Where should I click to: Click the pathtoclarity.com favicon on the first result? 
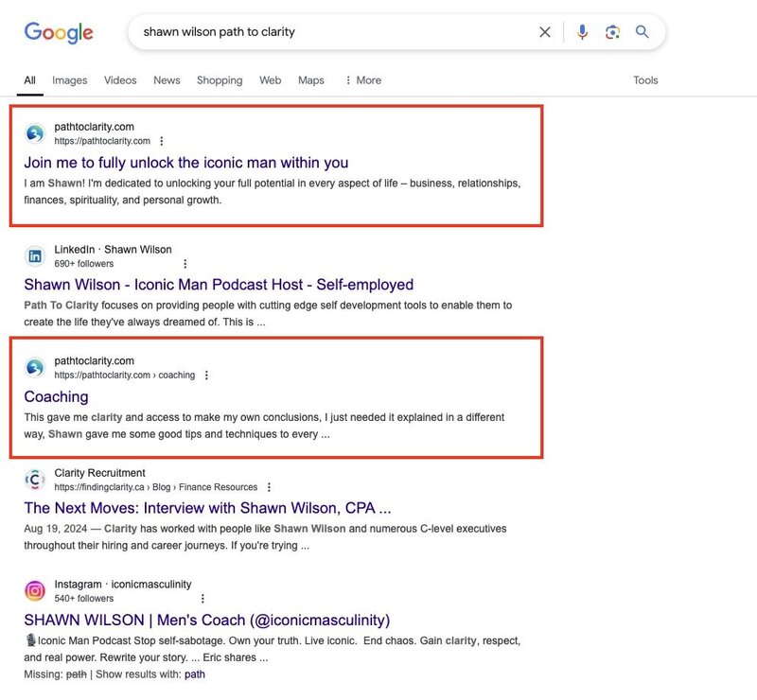tap(35, 133)
